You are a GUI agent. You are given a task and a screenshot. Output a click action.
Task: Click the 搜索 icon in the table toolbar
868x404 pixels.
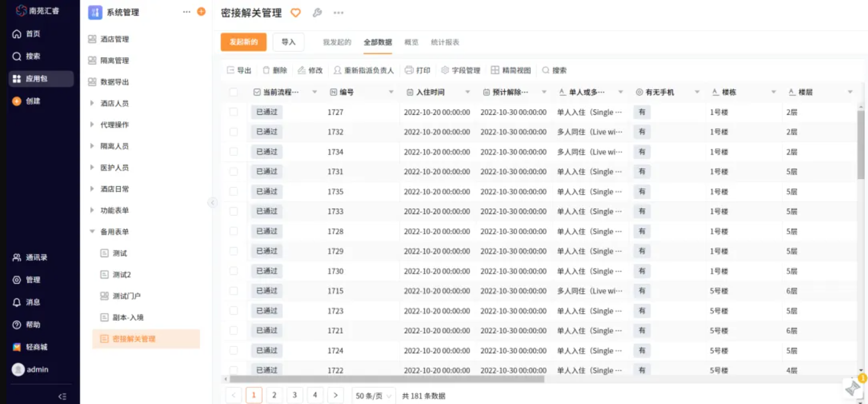click(x=545, y=70)
